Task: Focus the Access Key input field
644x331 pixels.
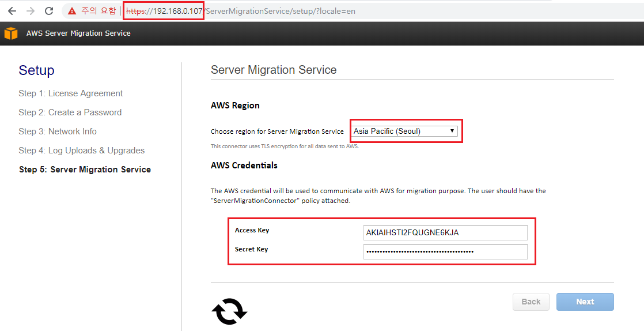Action: click(445, 232)
